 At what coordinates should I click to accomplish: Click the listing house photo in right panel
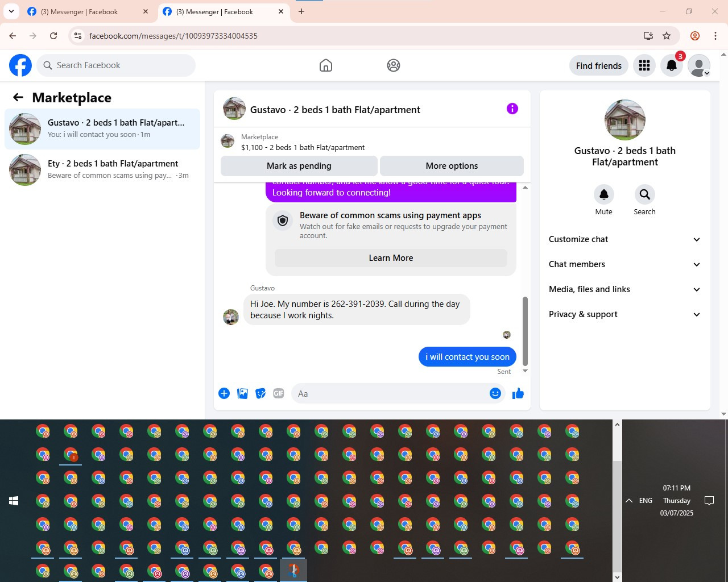[625, 120]
